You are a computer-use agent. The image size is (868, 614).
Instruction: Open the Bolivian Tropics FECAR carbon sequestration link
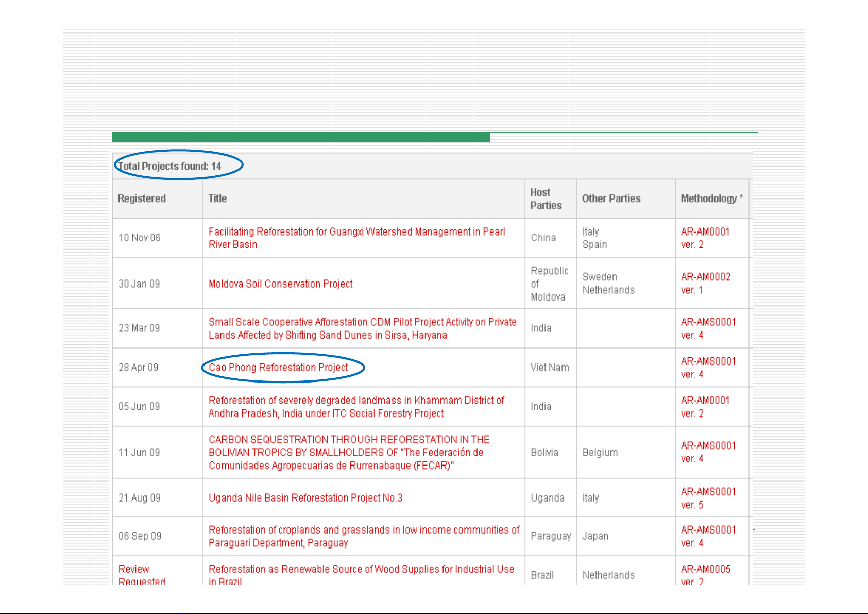349,453
